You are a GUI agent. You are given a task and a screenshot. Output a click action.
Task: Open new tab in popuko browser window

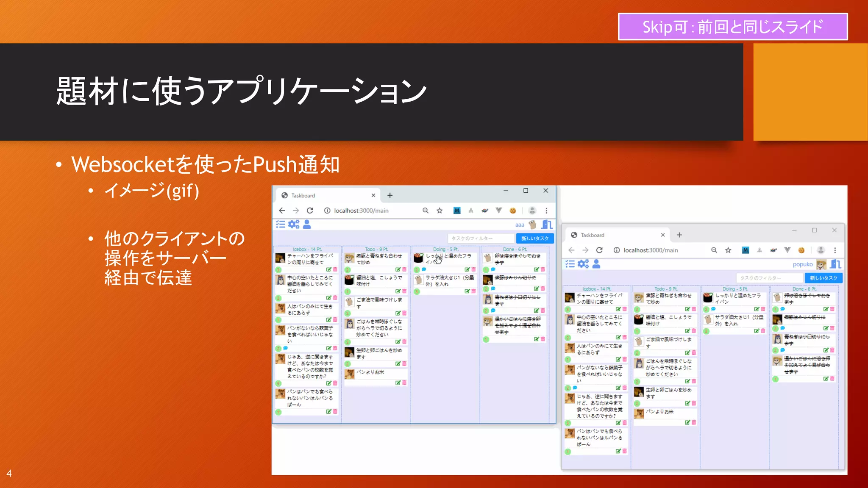(679, 235)
